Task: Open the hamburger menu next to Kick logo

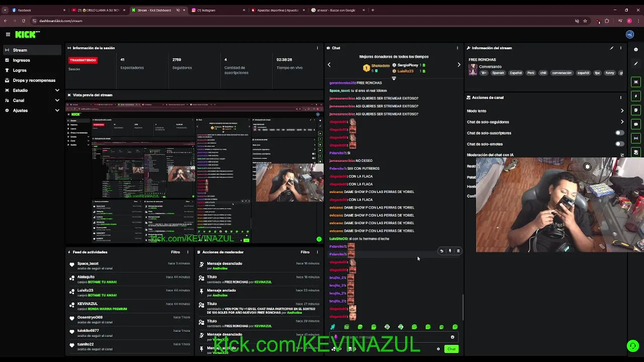Action: click(x=8, y=35)
